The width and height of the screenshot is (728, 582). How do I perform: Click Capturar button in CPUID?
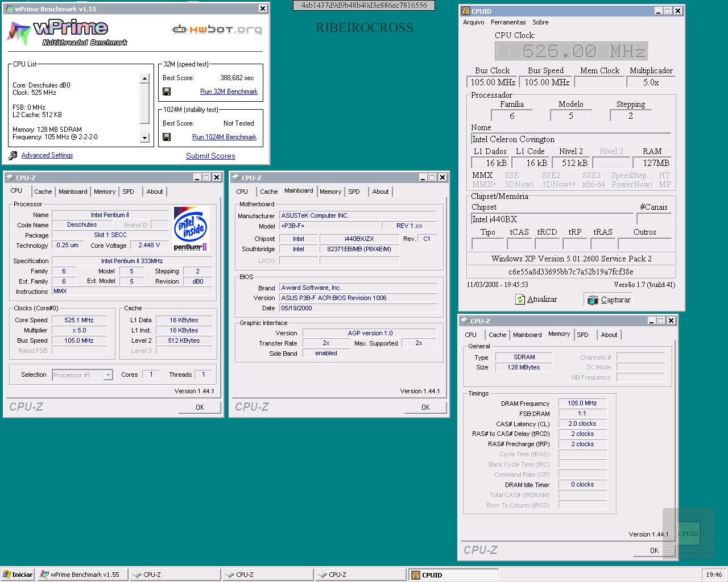609,300
